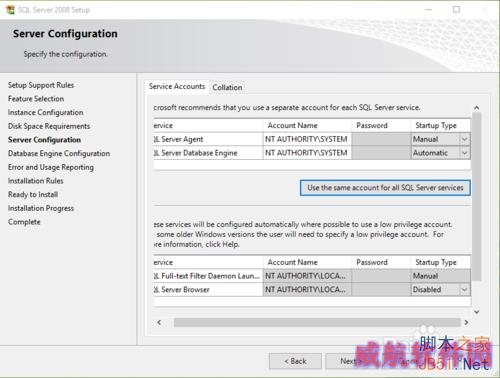This screenshot has width=500, height=378.
Task: Click the vertical scrollbar down arrow
Action: click(477, 312)
